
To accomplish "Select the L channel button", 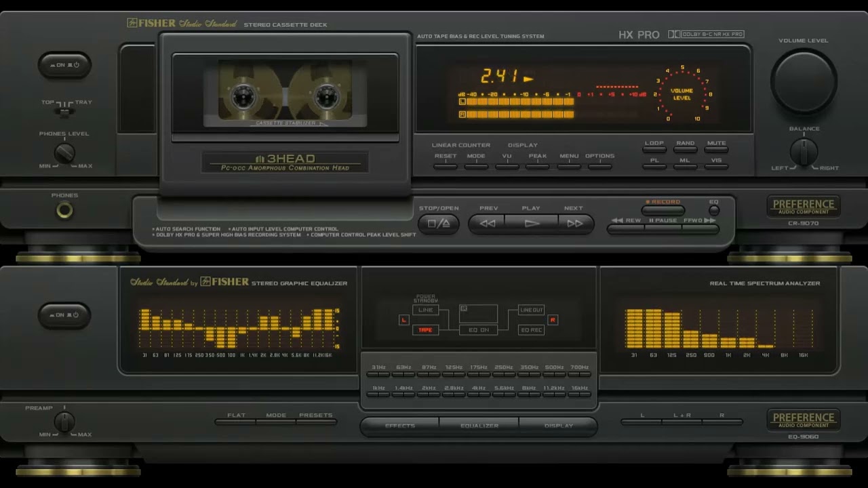I will coord(642,422).
